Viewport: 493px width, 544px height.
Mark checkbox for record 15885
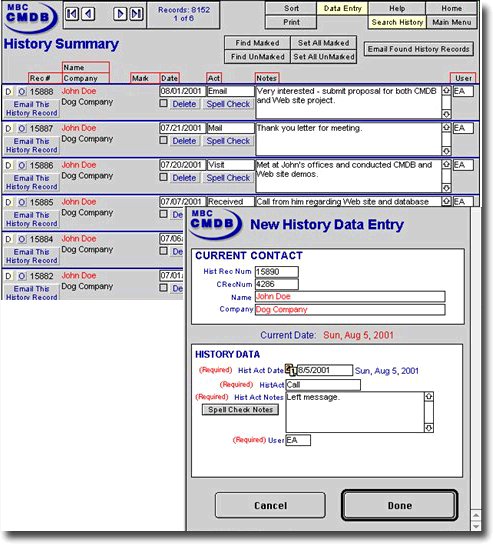tap(163, 214)
